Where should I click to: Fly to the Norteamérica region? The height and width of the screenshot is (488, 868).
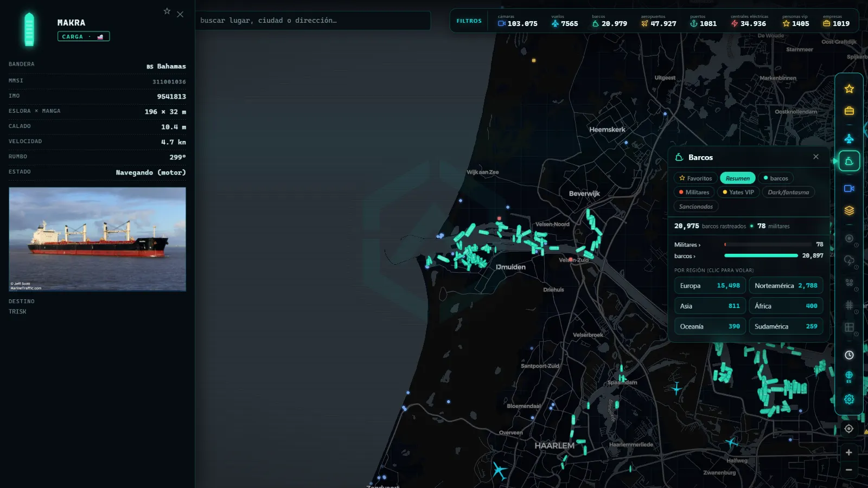pyautogui.click(x=786, y=286)
